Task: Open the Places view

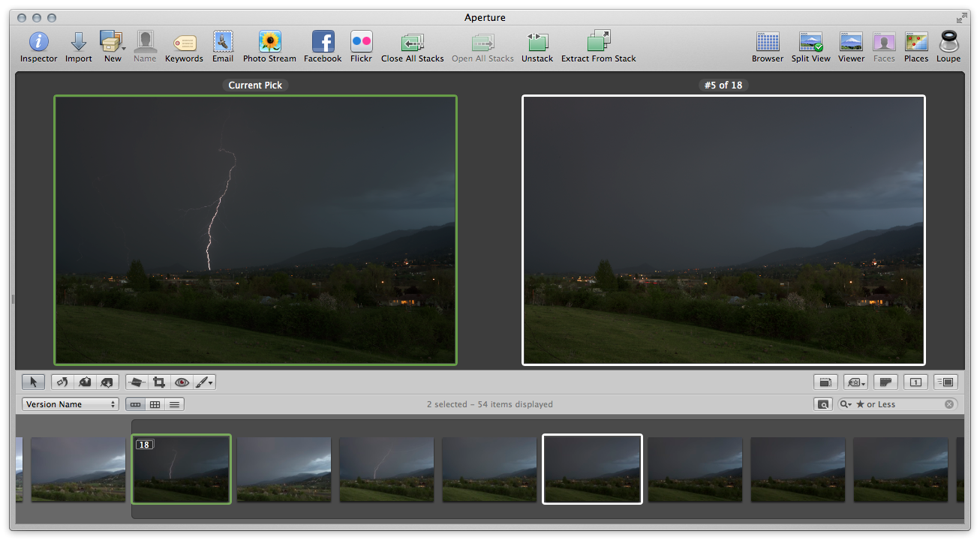Action: pos(916,46)
